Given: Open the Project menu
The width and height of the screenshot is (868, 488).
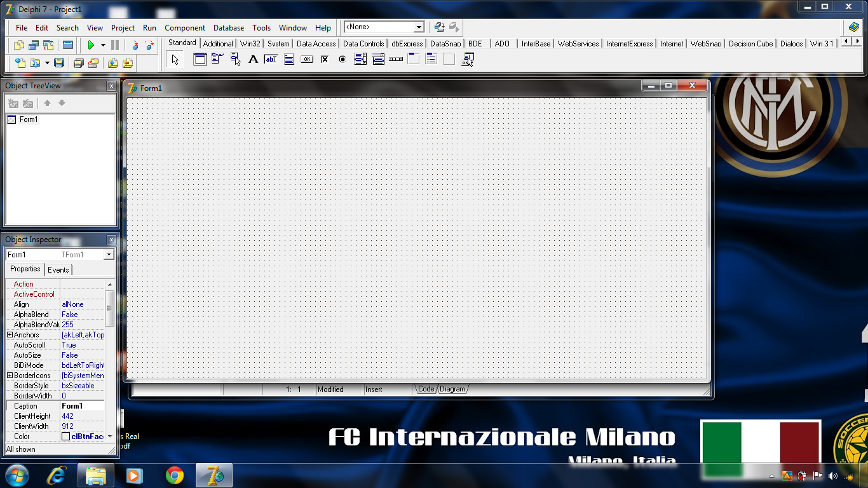Looking at the screenshot, I should pos(123,28).
